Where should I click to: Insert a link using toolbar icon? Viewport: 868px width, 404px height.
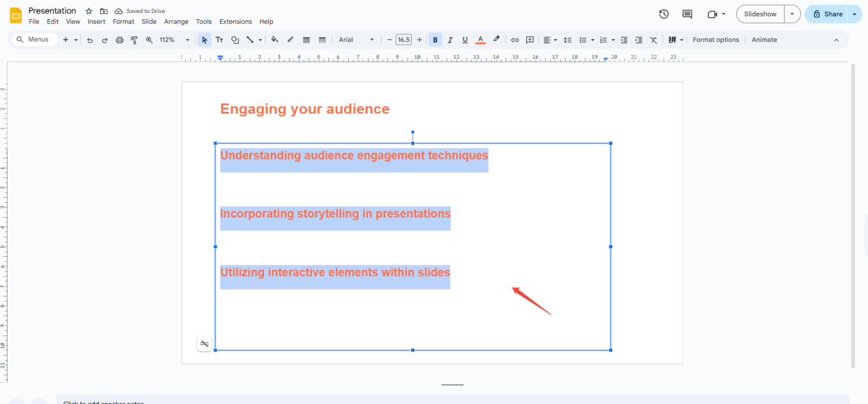[x=515, y=40]
